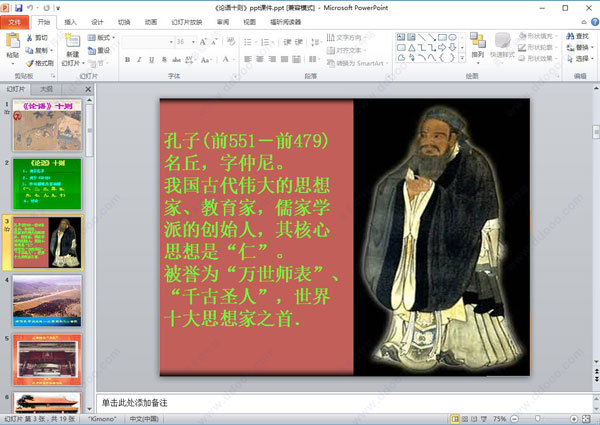The width and height of the screenshot is (600, 425).
Task: Toggle Underline formatting
Action: (x=152, y=60)
